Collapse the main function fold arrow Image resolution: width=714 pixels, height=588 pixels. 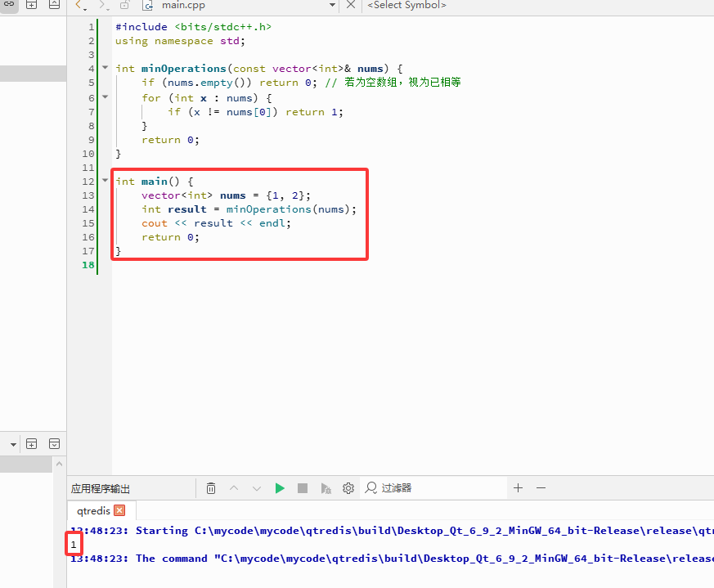(105, 182)
